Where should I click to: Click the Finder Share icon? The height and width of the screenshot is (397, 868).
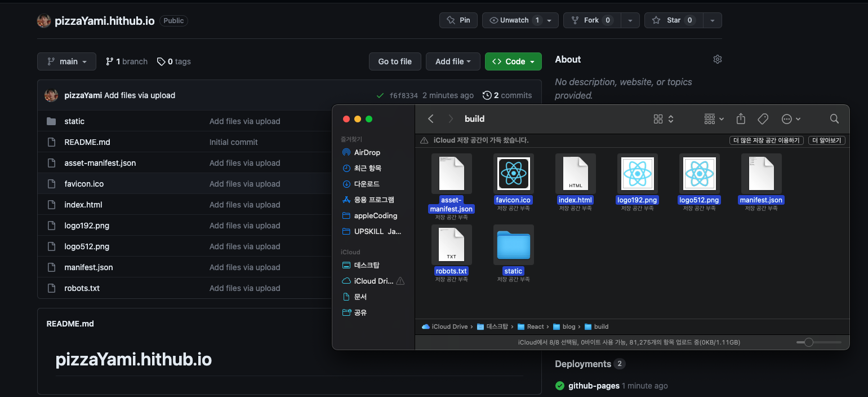(741, 118)
